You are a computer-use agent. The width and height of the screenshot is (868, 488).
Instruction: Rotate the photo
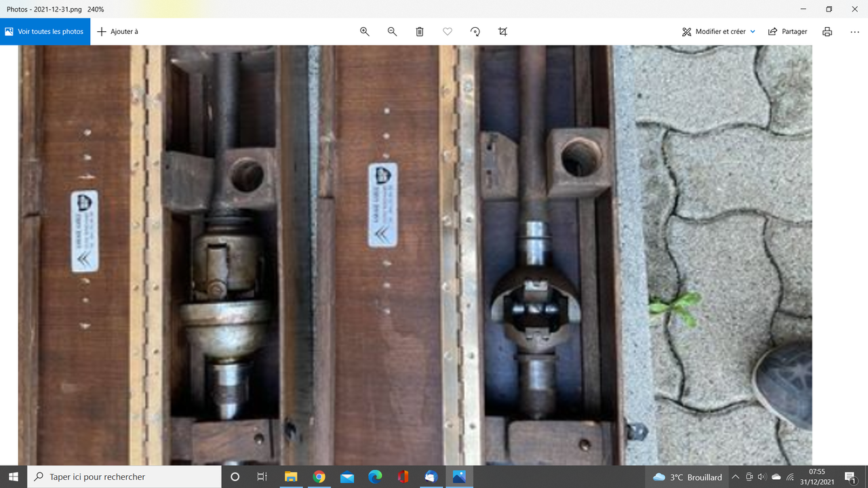(x=475, y=32)
